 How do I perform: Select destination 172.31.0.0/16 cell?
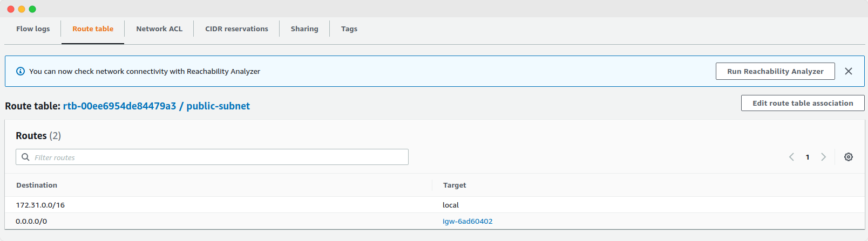(40, 205)
